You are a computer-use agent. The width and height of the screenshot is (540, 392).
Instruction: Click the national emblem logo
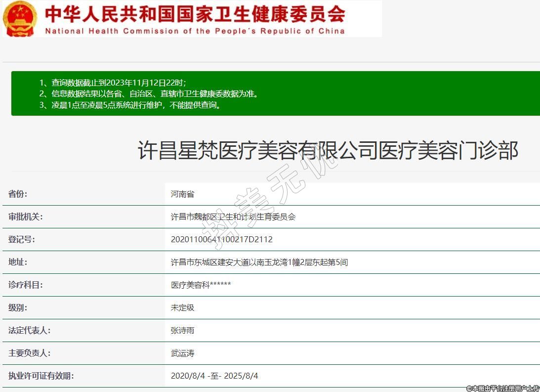click(x=20, y=19)
